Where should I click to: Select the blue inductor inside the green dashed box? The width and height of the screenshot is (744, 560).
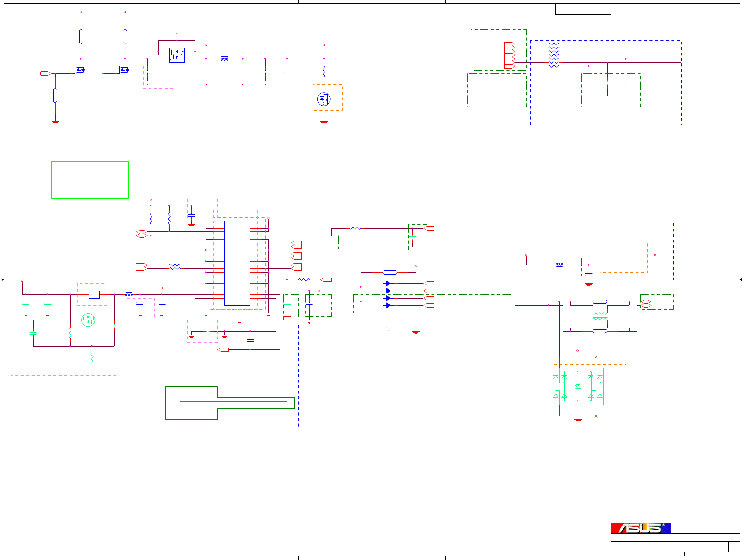pos(559,265)
